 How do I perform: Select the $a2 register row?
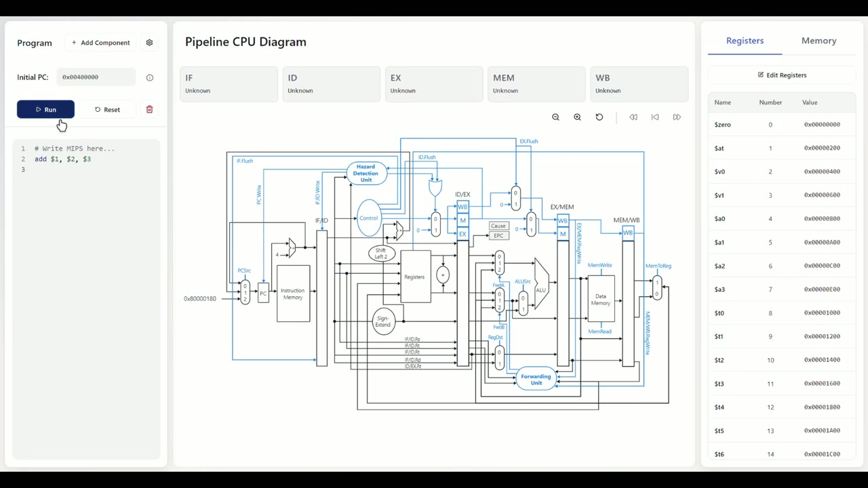tap(782, 266)
